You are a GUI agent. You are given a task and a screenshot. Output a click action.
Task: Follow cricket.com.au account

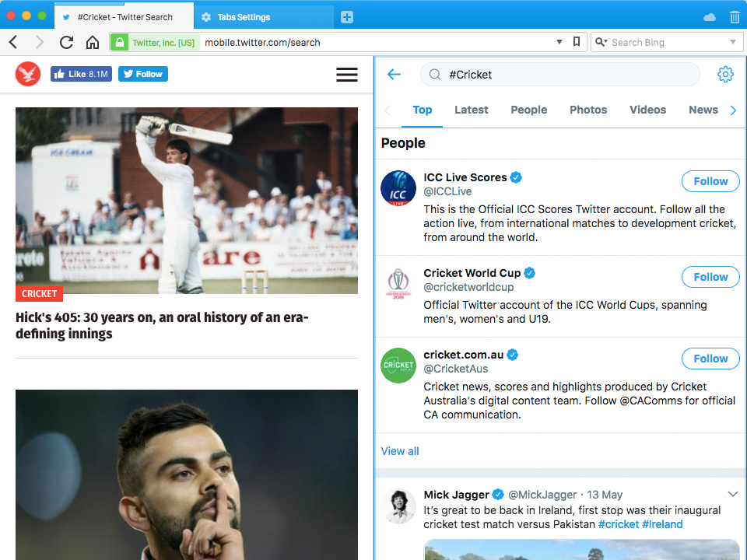710,359
